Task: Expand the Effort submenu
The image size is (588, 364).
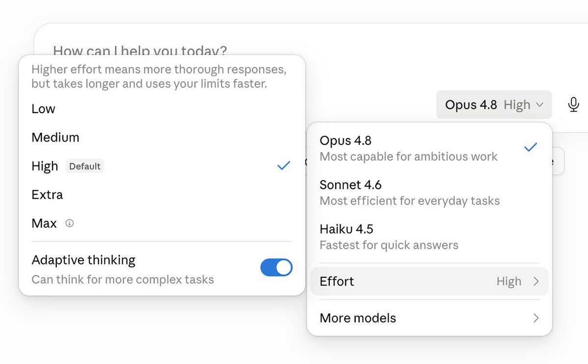Action: pyautogui.click(x=429, y=281)
